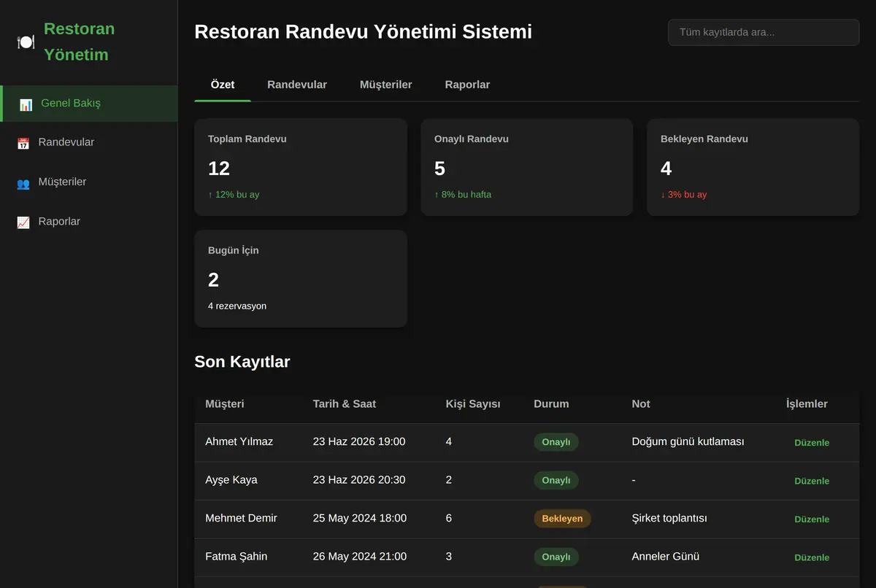Click the 'Restoran Randevu Yönetimi Sistemi' page title
The height and width of the screenshot is (588, 876).
coord(364,32)
